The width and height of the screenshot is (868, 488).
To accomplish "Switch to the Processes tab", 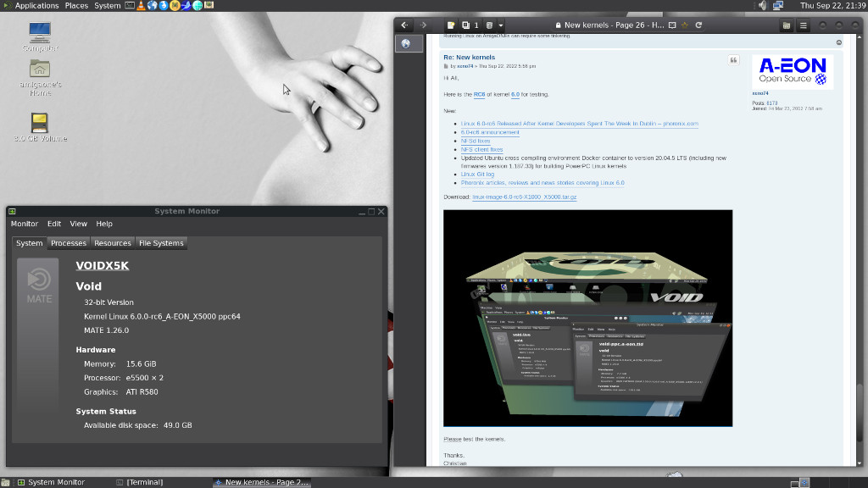I will (x=69, y=243).
